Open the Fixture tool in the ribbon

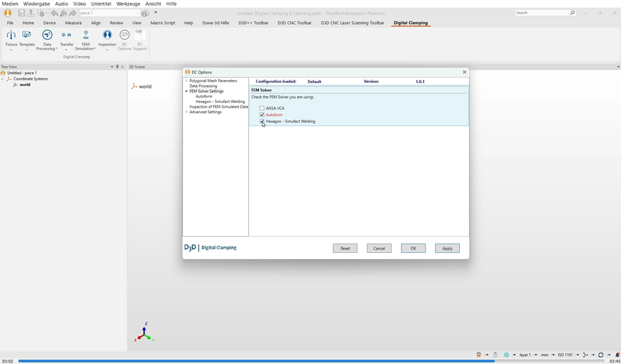click(11, 40)
